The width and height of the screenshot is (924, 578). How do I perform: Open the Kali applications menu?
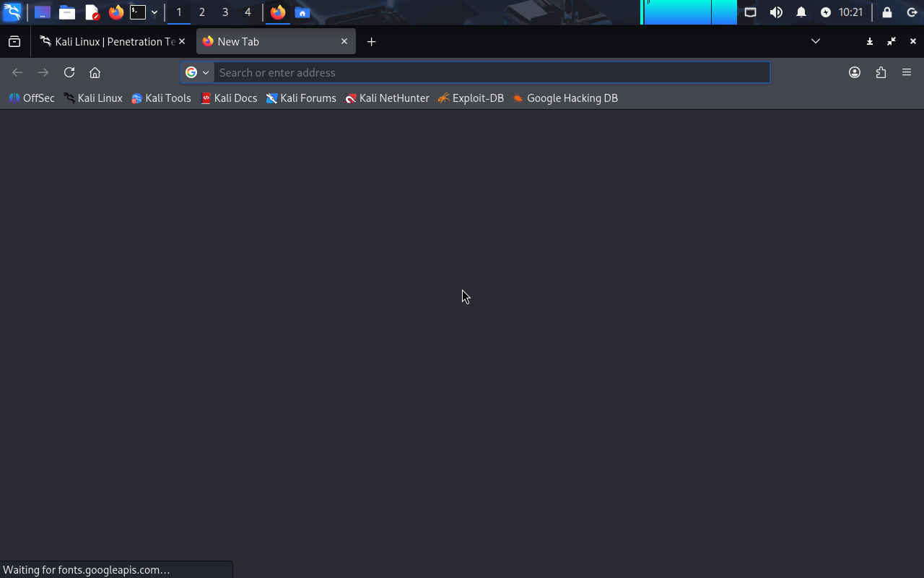[12, 12]
